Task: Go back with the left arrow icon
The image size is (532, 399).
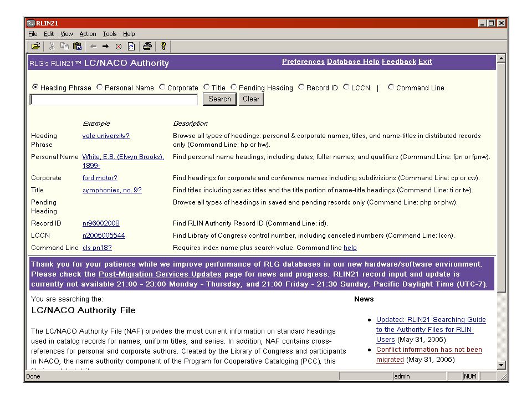Action: [x=94, y=47]
